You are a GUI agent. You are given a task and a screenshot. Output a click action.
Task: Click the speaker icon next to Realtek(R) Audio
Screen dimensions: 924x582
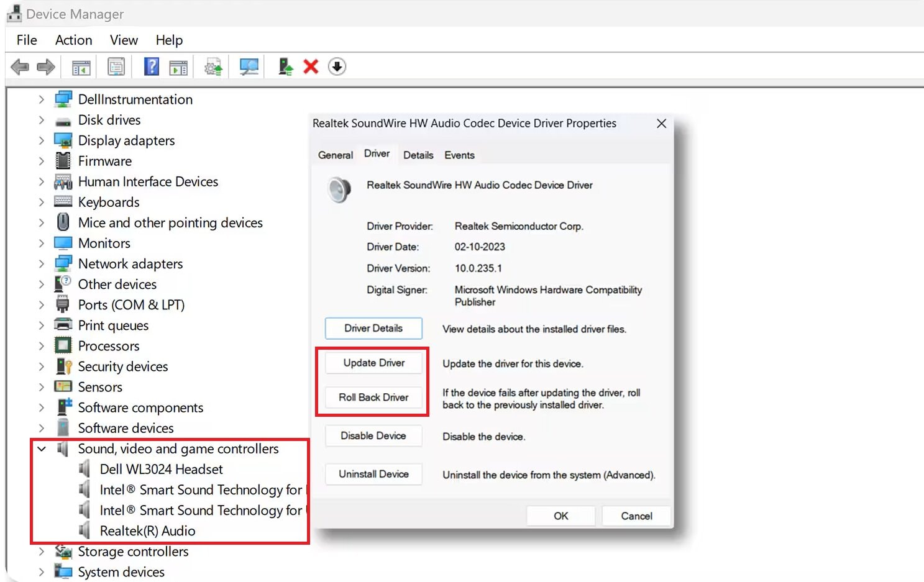[x=85, y=530]
